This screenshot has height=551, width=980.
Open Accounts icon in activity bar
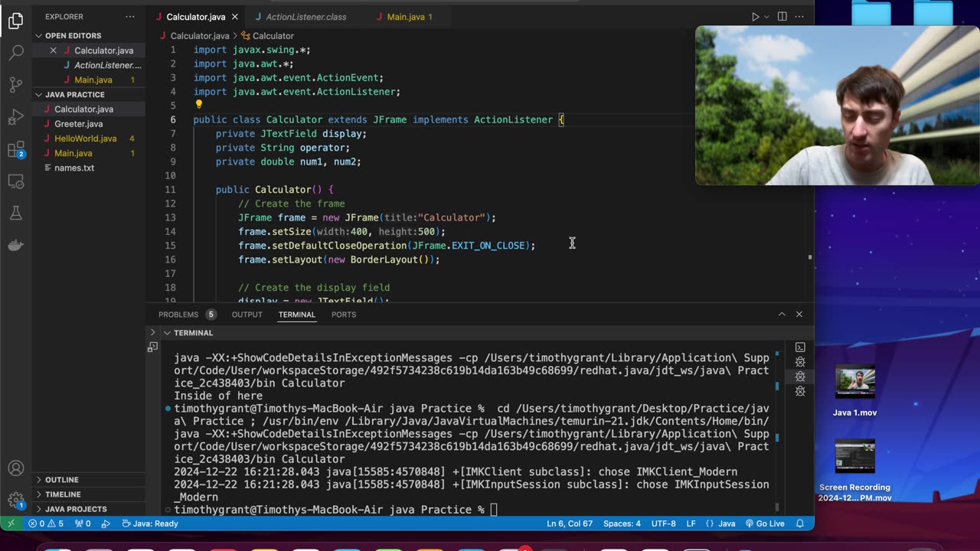tap(16, 469)
